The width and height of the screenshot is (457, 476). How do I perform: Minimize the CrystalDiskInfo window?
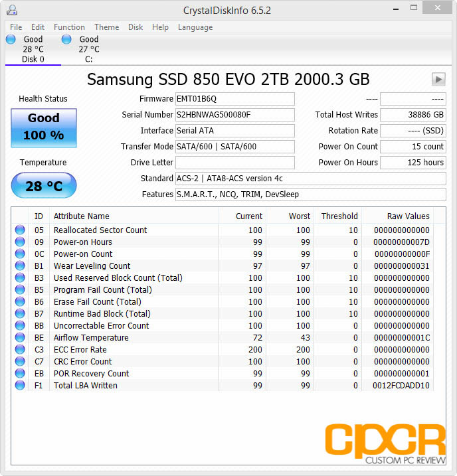(x=396, y=9)
